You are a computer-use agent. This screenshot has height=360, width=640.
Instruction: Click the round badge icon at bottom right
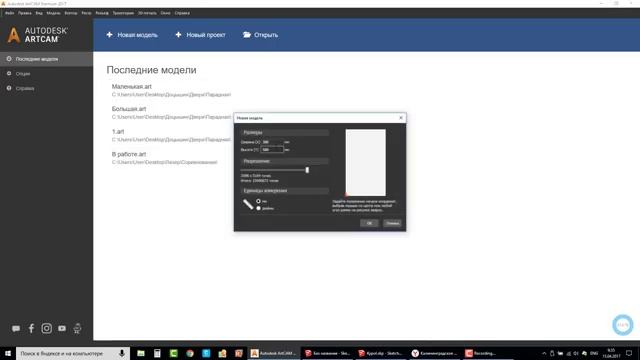[623, 325]
